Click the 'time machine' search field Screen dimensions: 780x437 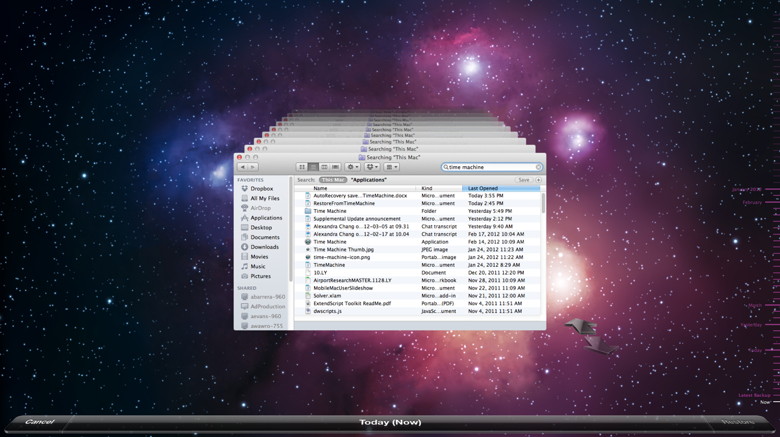[x=491, y=167]
